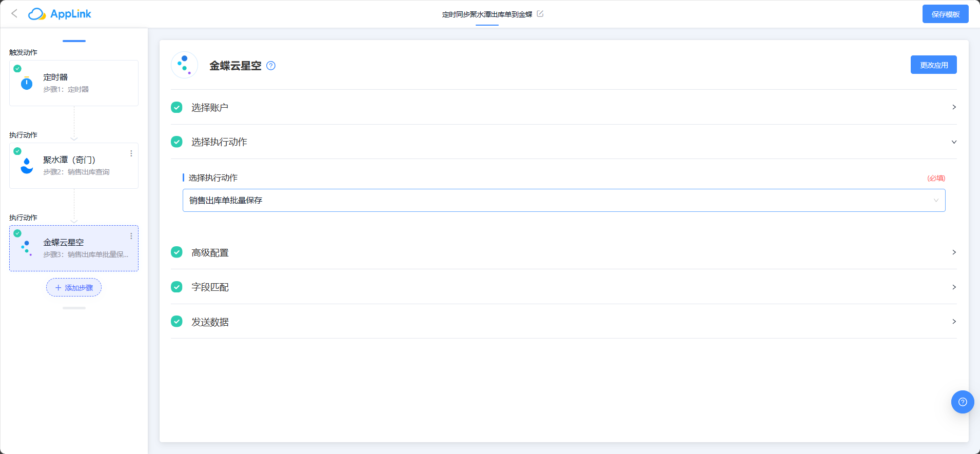
Task: Click the 步骤1：定时器 subtitle
Action: [66, 89]
